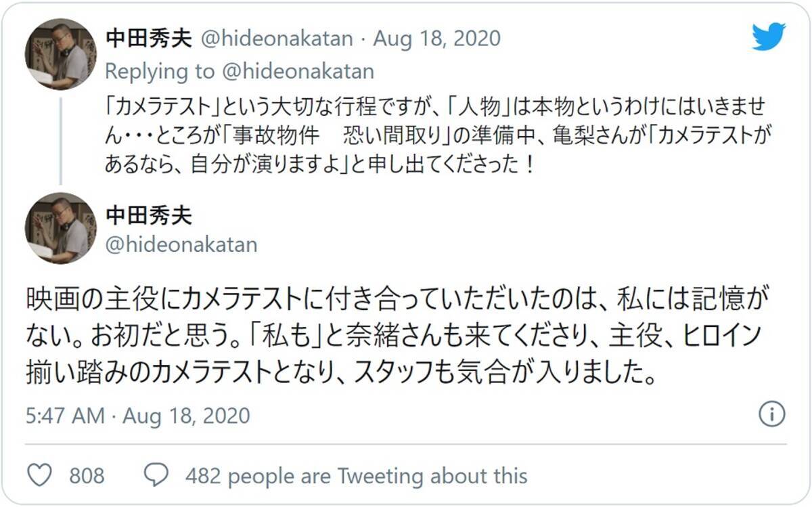The image size is (812, 507).
Task: Open 中田秀夫 name above the main tweet
Action: coord(149,215)
